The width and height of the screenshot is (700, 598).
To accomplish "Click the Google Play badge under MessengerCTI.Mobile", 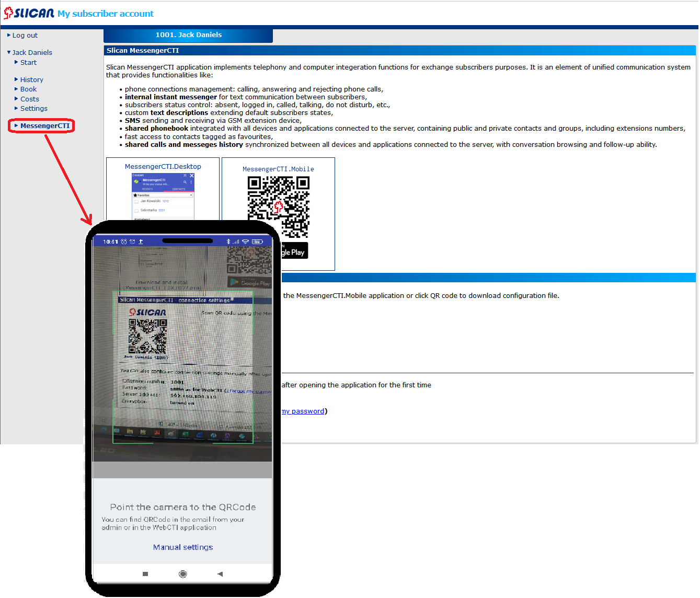I will click(x=295, y=251).
